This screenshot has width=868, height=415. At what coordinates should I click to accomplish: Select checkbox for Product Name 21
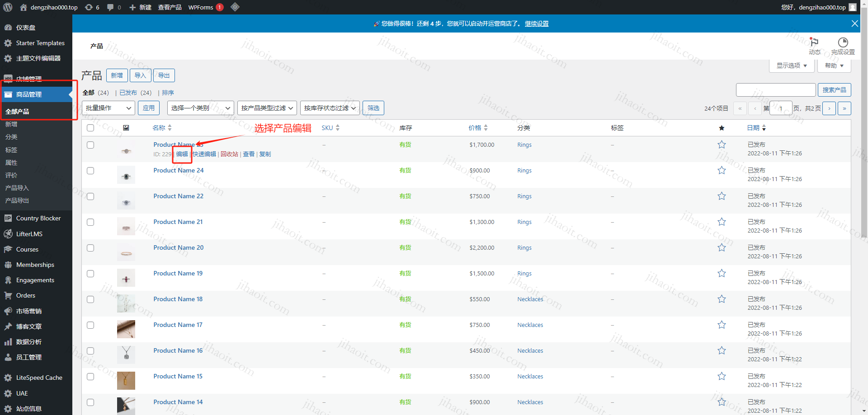click(x=90, y=222)
